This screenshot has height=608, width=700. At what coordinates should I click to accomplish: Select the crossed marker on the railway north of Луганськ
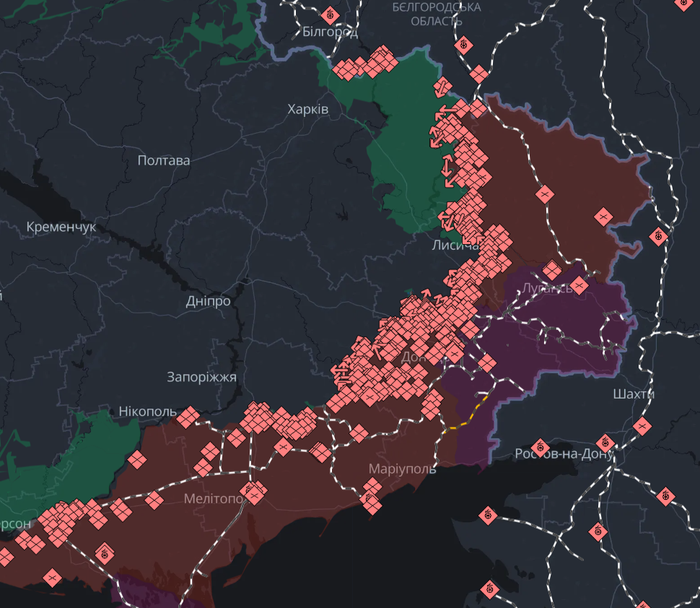coord(544,194)
